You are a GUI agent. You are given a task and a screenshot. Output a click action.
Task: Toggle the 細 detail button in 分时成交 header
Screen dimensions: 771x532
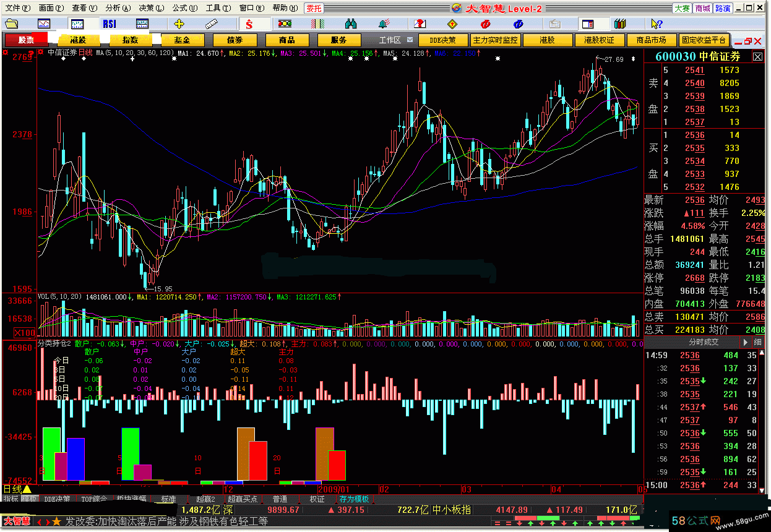(x=758, y=342)
